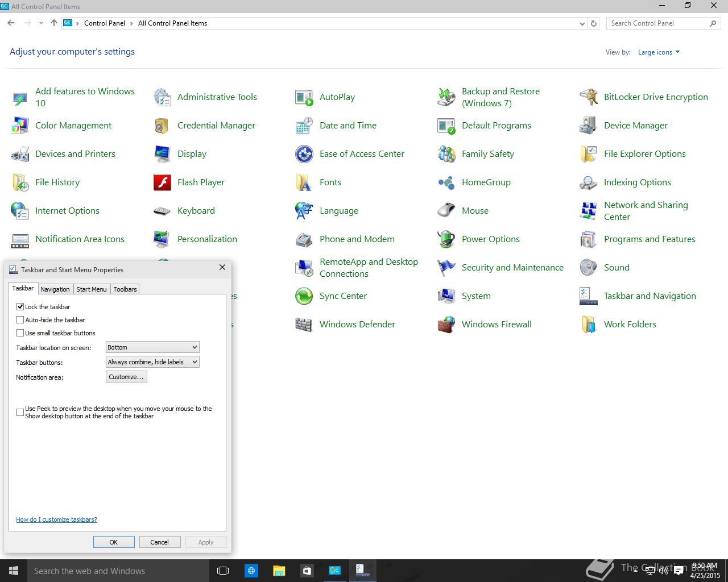
Task: Open Date and Time icon
Action: point(304,126)
